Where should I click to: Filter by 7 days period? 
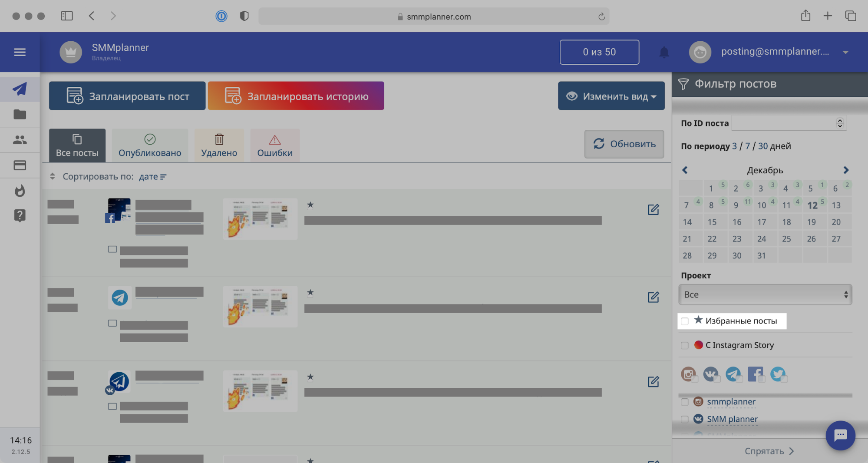pos(747,146)
